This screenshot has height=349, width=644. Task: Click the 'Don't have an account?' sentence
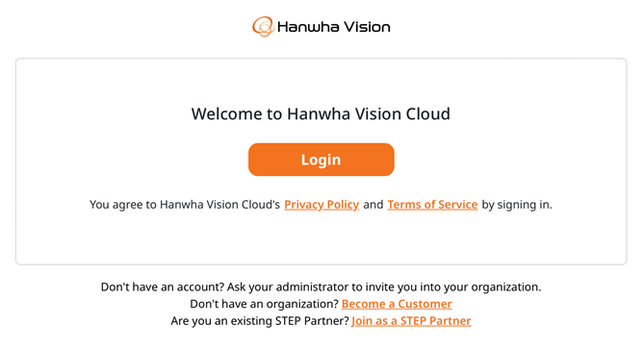pos(163,287)
